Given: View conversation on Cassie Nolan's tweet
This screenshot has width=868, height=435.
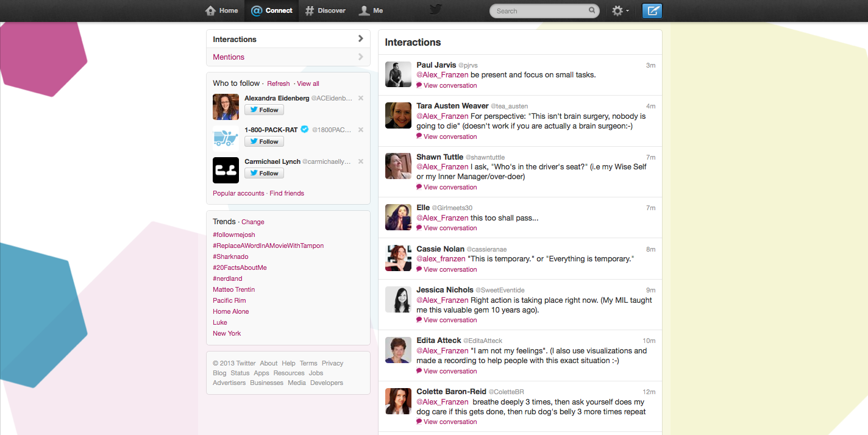Looking at the screenshot, I should click(x=447, y=269).
